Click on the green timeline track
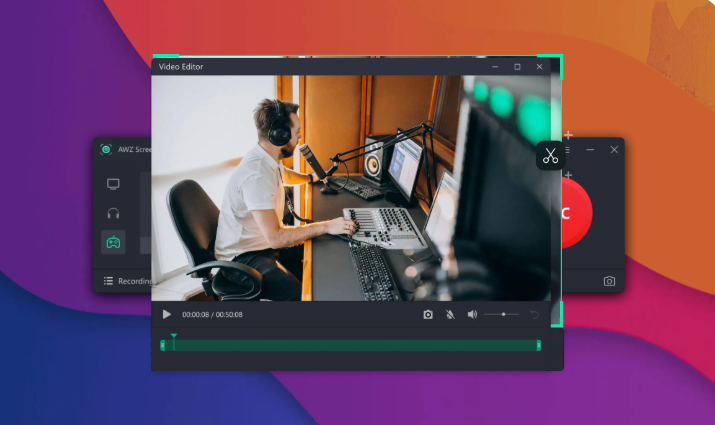Image resolution: width=715 pixels, height=425 pixels. click(x=351, y=346)
